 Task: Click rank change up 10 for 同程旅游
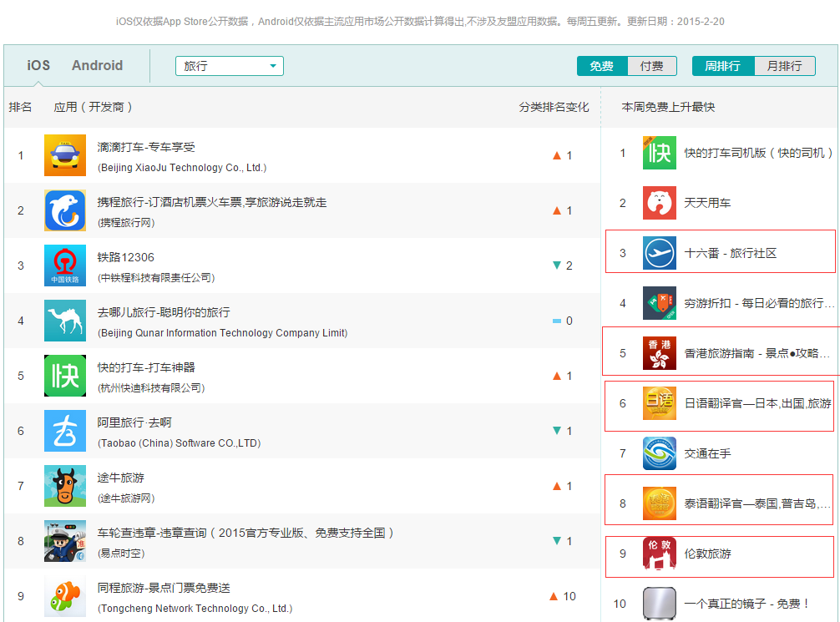tap(563, 596)
